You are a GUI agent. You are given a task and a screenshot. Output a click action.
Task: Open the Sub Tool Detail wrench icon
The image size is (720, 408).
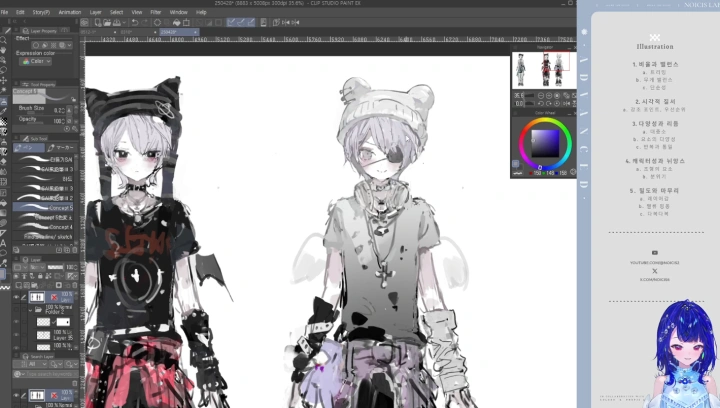pyautogui.click(x=75, y=129)
